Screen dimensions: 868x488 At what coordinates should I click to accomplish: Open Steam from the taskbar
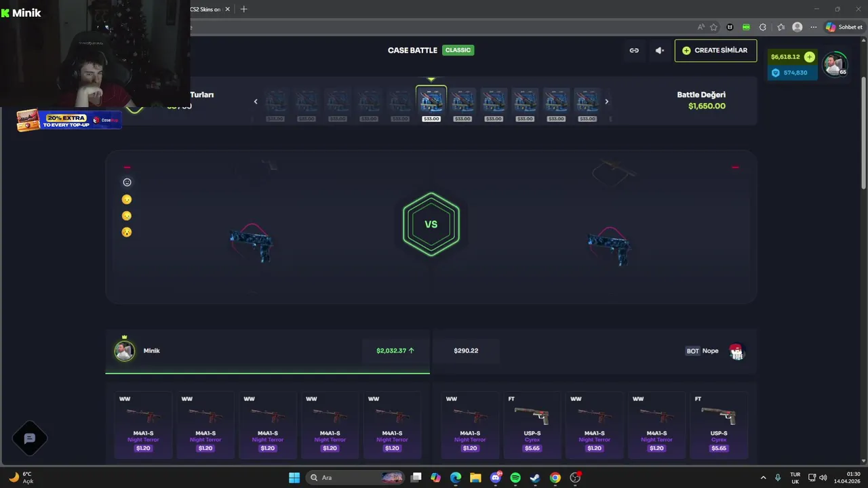pyautogui.click(x=535, y=478)
